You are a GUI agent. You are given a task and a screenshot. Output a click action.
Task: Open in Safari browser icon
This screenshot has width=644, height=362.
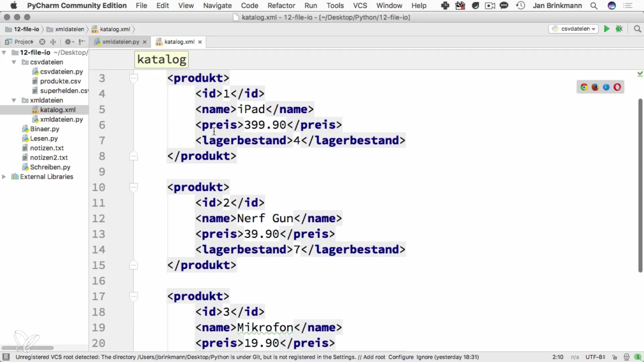point(606,87)
